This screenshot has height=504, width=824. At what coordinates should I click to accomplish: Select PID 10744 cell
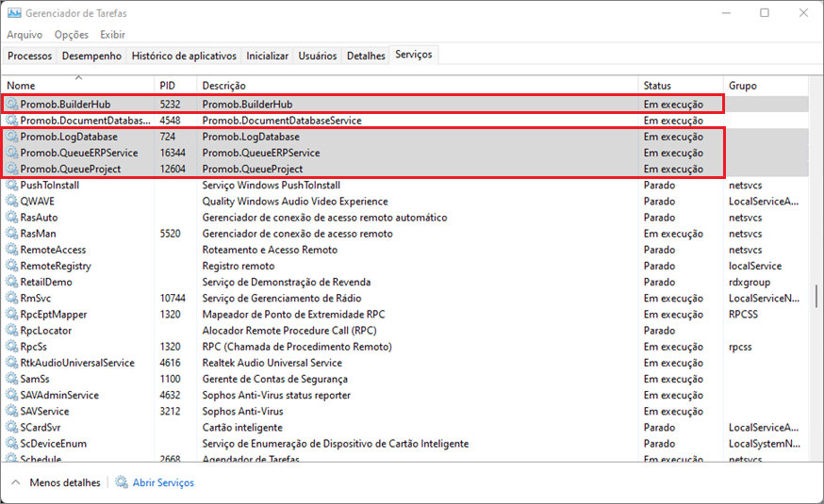pyautogui.click(x=173, y=299)
